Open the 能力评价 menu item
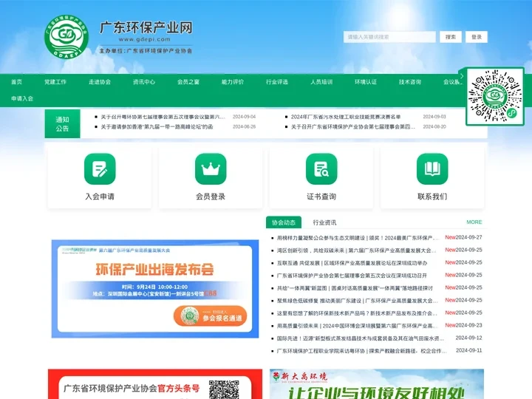 coord(233,82)
